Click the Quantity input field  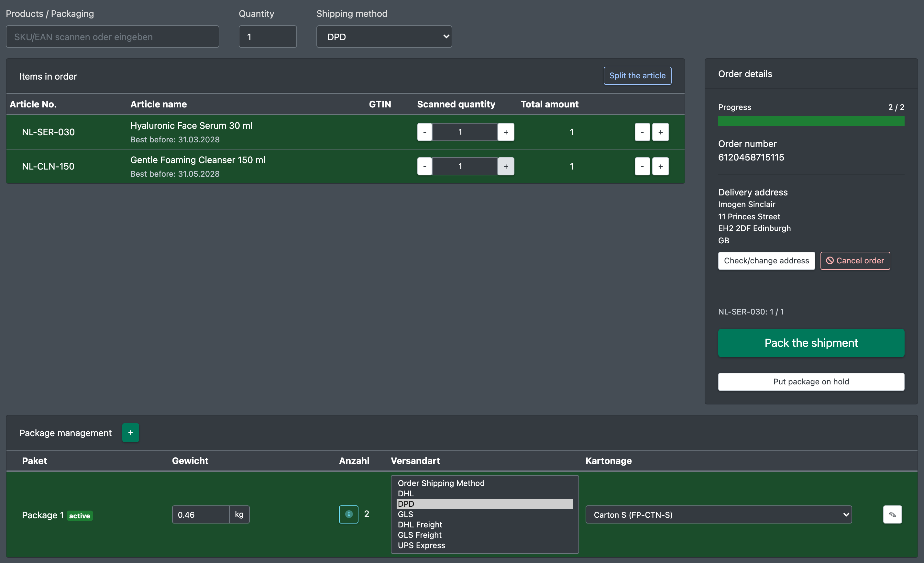click(268, 37)
